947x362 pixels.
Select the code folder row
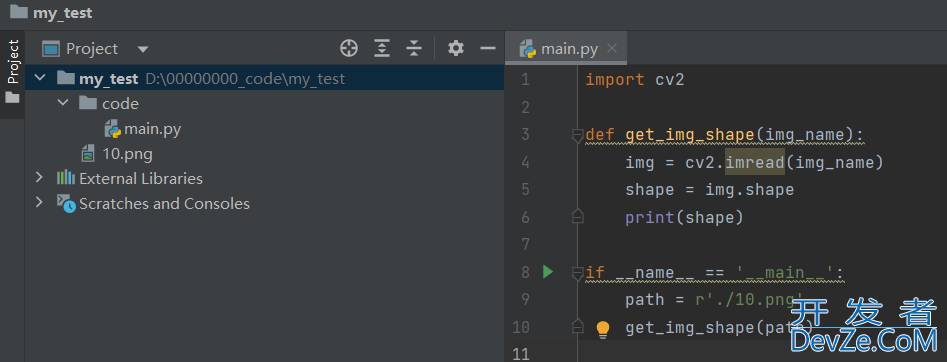265,103
